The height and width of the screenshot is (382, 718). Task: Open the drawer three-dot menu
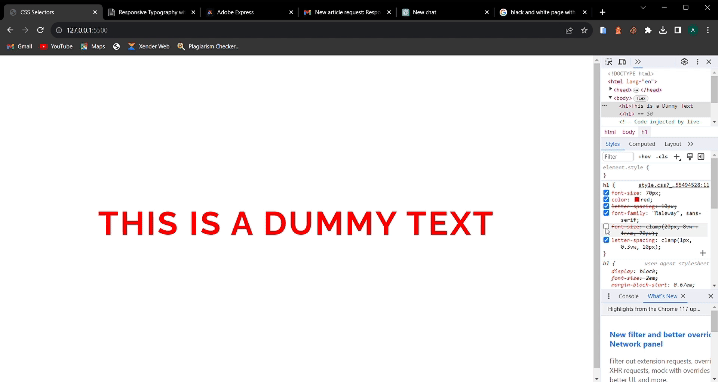[609, 296]
